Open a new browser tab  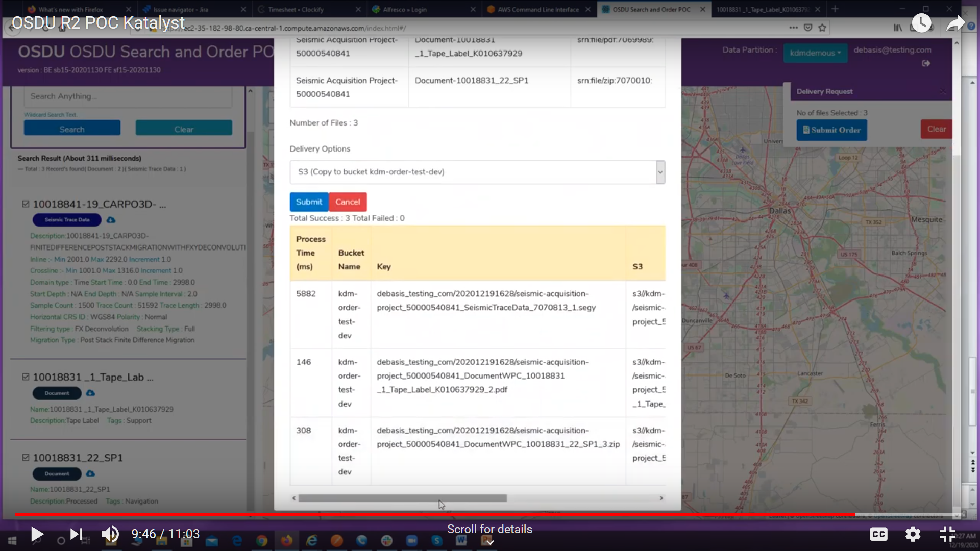tap(835, 9)
